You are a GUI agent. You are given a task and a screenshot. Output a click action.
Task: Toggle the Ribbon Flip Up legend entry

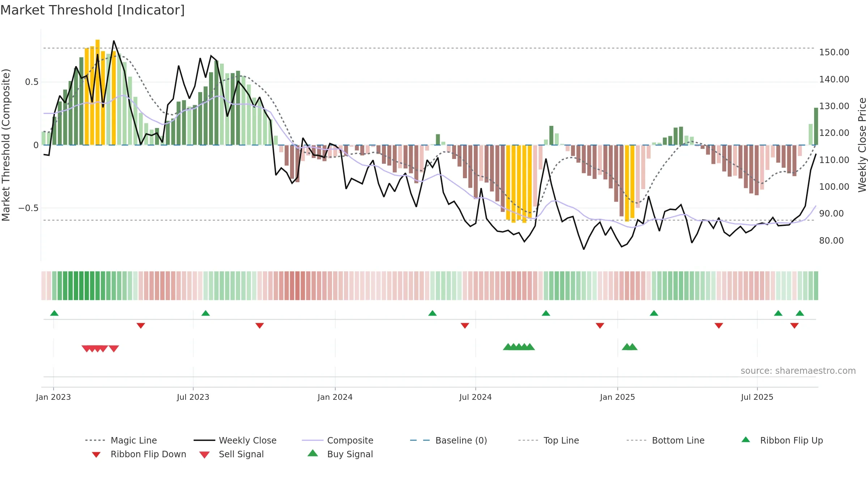[x=782, y=440]
